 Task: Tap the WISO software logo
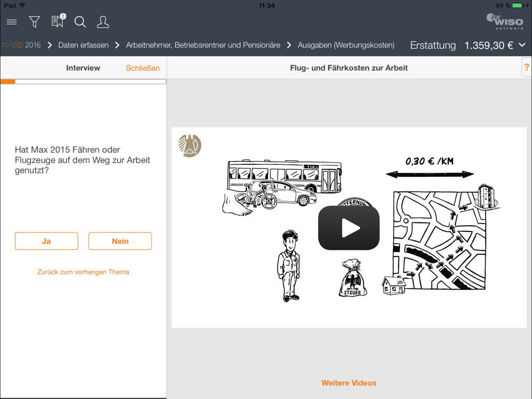coord(505,22)
